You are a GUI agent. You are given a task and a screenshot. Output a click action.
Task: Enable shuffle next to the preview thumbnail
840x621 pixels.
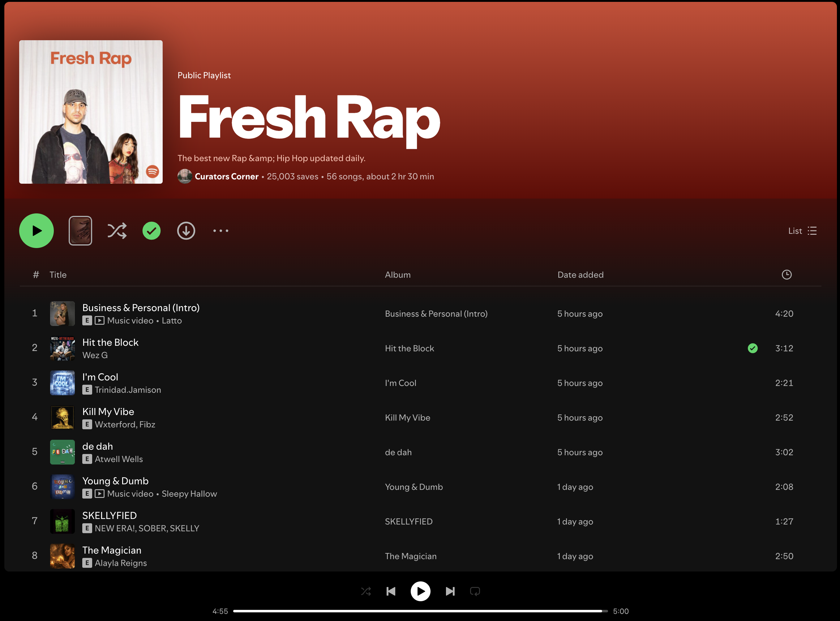coord(117,231)
